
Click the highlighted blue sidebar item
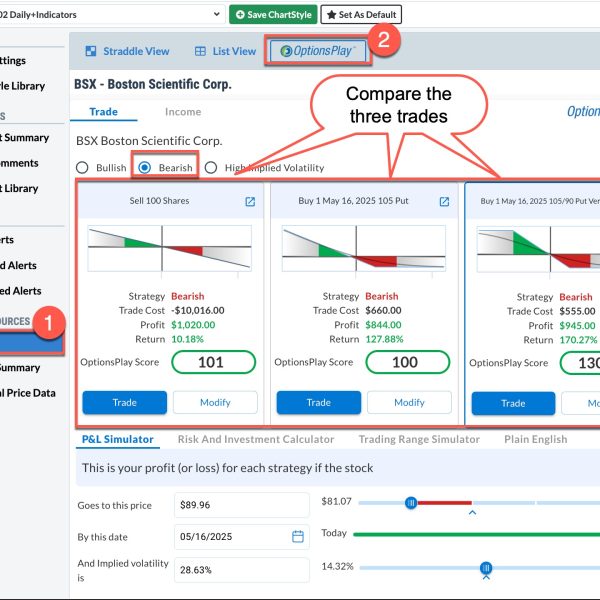pyautogui.click(x=31, y=342)
